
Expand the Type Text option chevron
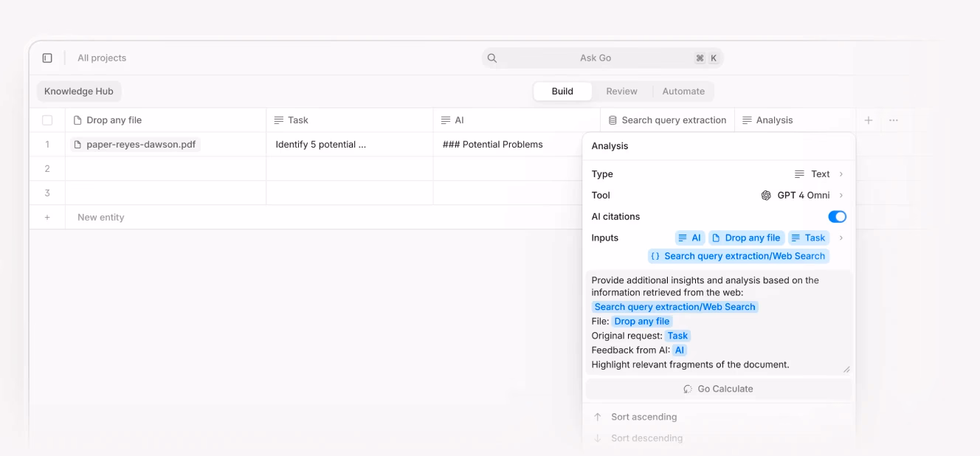click(x=841, y=174)
